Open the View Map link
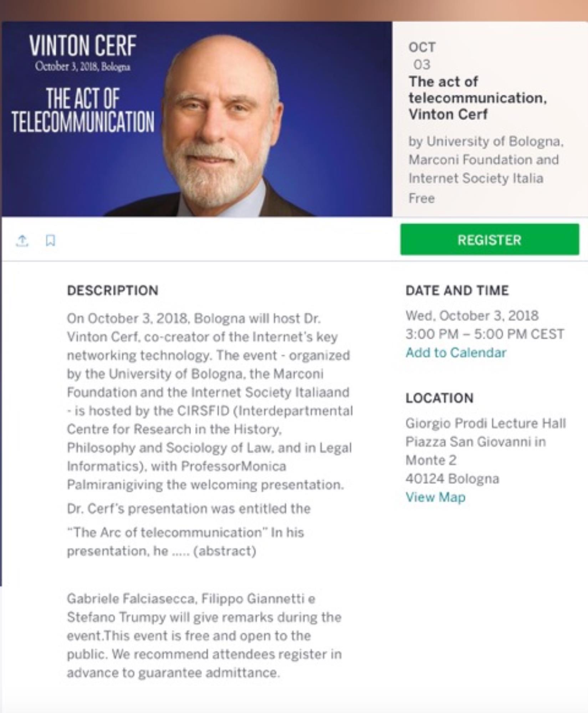Viewport: 588px width, 713px height. (x=435, y=497)
